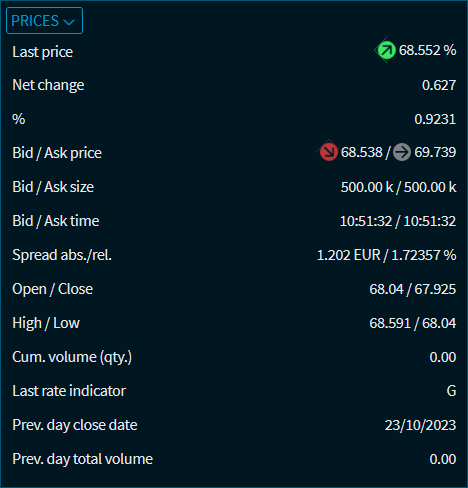The width and height of the screenshot is (468, 488).
Task: Click the ask price 69.739
Action: pos(435,152)
